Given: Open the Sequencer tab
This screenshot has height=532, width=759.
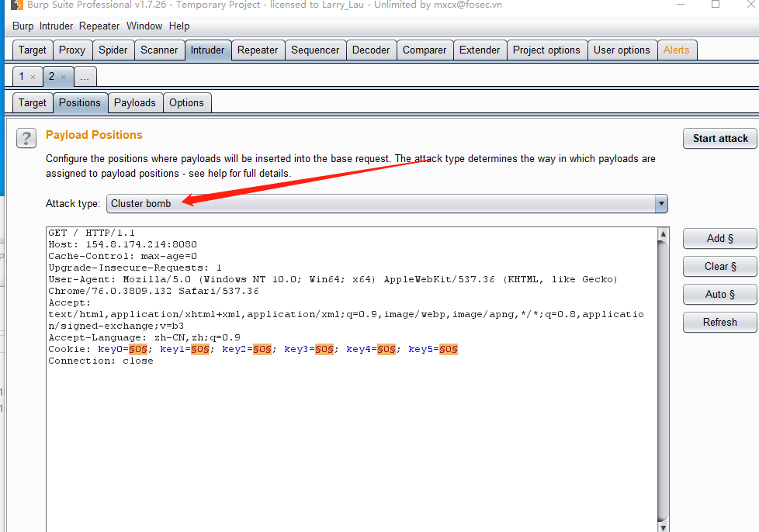Looking at the screenshot, I should tap(315, 50).
